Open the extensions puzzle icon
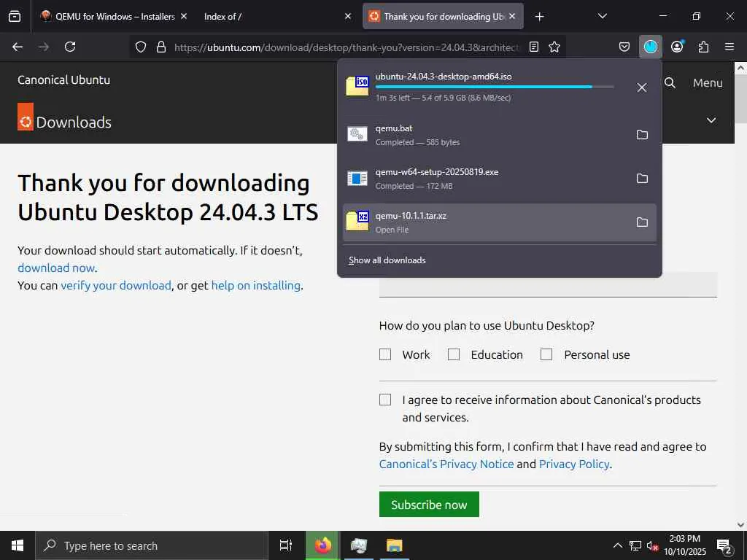The image size is (747, 560). 703,47
